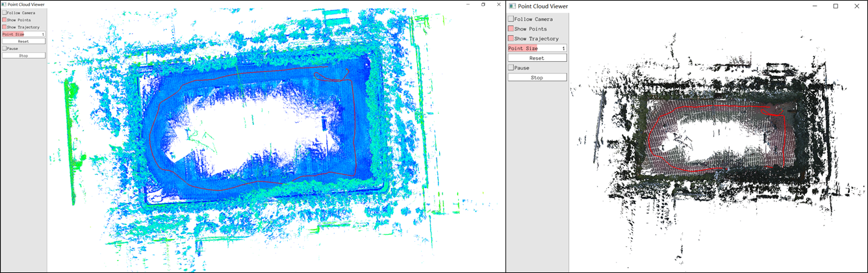Hide trajectory using right viewer's Show Trajectory

[511, 38]
